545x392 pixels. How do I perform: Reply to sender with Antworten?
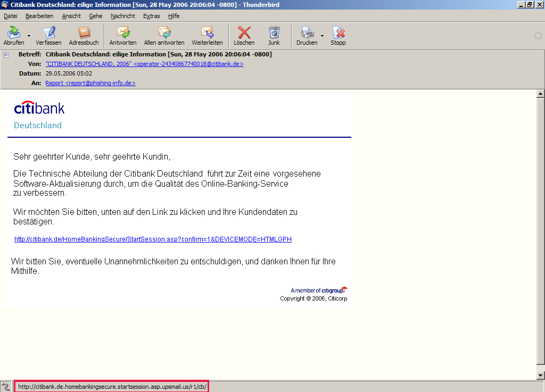click(x=123, y=36)
